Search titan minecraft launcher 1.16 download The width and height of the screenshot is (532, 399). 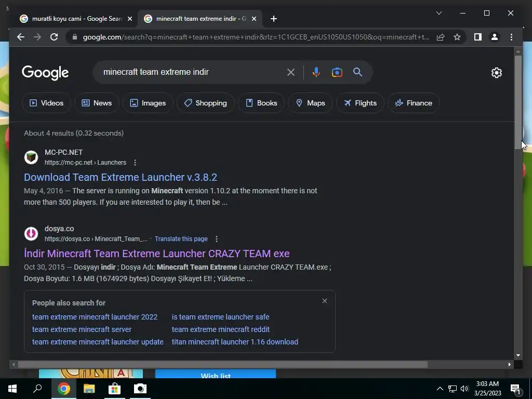[235, 342]
